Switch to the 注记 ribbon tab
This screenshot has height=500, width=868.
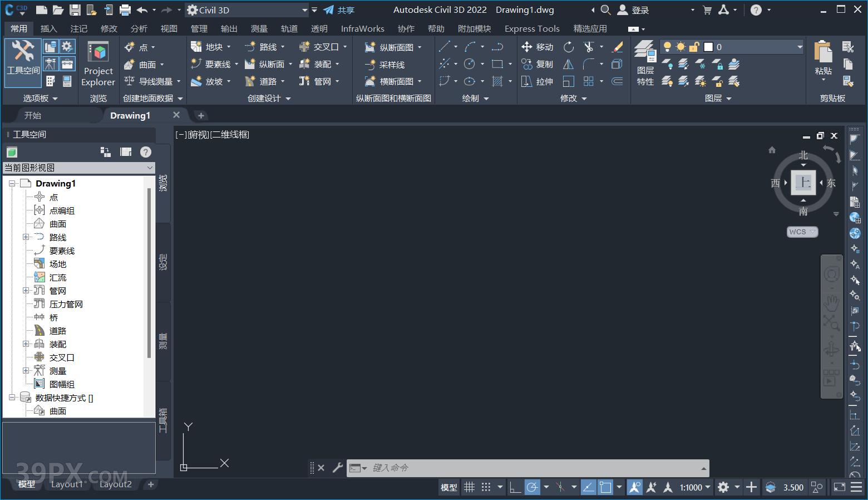click(x=79, y=28)
